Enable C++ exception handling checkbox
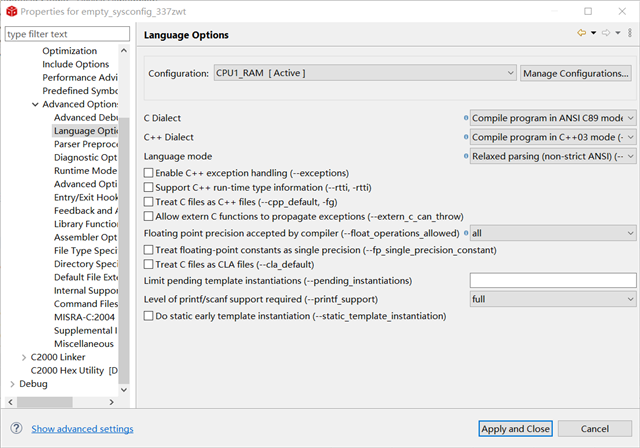The width and height of the screenshot is (640, 448). point(149,173)
